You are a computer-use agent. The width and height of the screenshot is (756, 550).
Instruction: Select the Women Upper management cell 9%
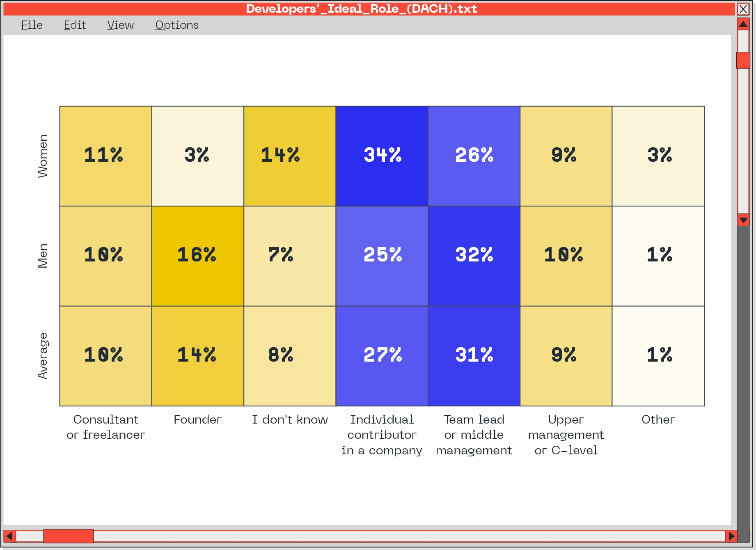tap(566, 156)
